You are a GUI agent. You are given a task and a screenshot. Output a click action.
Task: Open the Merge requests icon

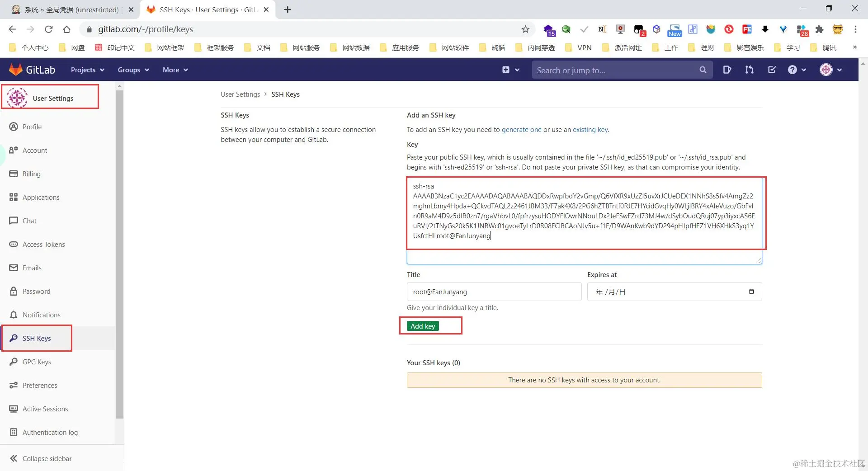coord(749,70)
